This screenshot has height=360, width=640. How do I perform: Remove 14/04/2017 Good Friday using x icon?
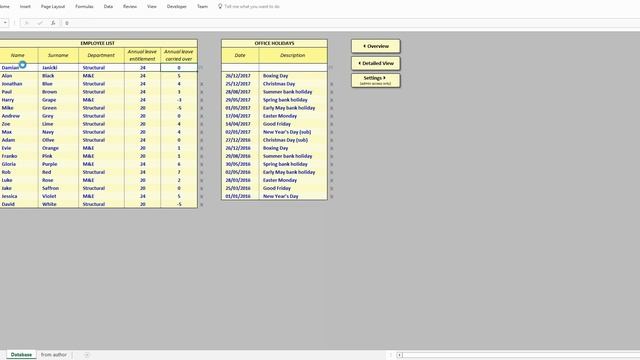[331, 124]
